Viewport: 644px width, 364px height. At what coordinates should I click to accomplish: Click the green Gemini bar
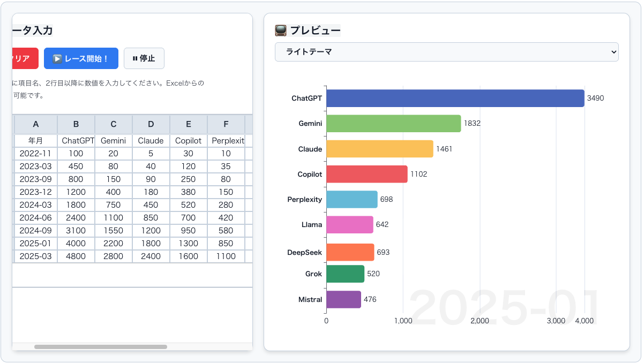[393, 124]
